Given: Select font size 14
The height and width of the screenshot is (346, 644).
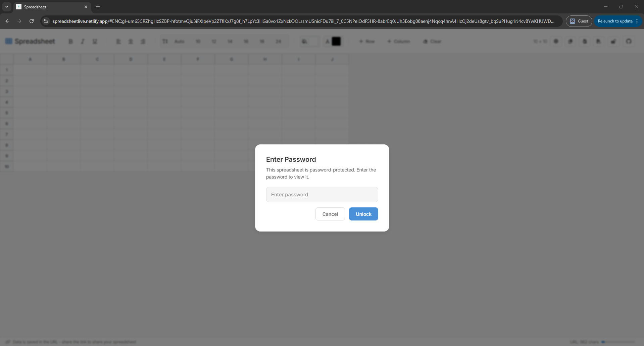Looking at the screenshot, I should [x=230, y=41].
